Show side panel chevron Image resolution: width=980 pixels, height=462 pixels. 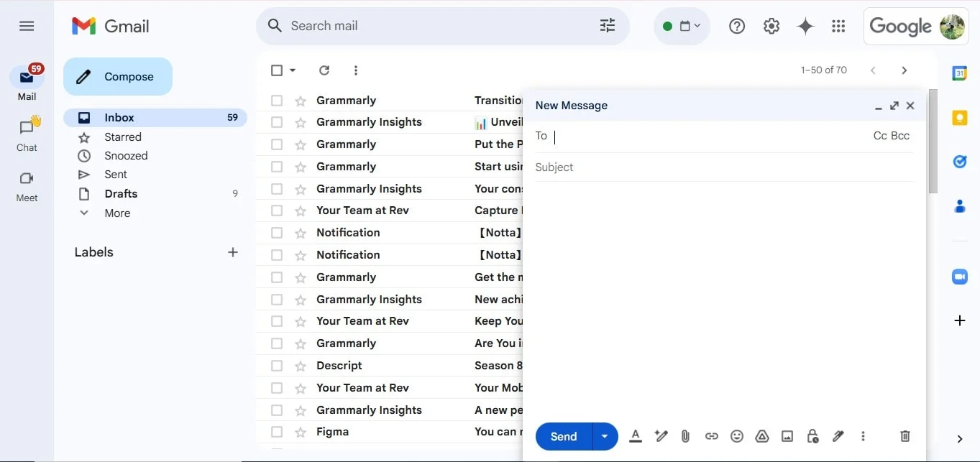959,439
